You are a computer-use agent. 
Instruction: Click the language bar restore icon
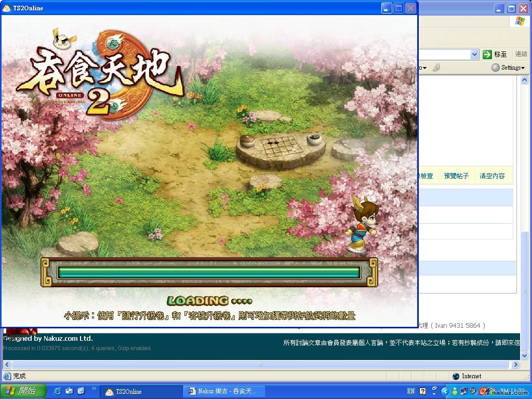pyautogui.click(x=435, y=388)
